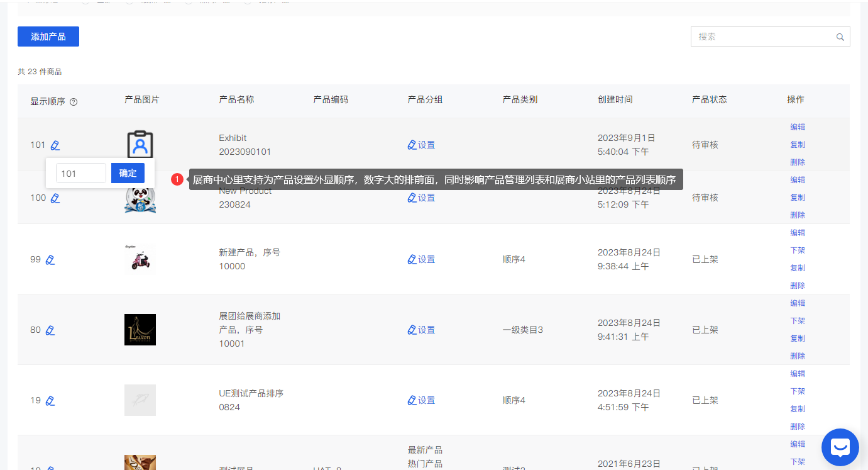Screen dimensions: 868x470
Task: Click the help icon beside 显示顺序
Action: [x=74, y=101]
